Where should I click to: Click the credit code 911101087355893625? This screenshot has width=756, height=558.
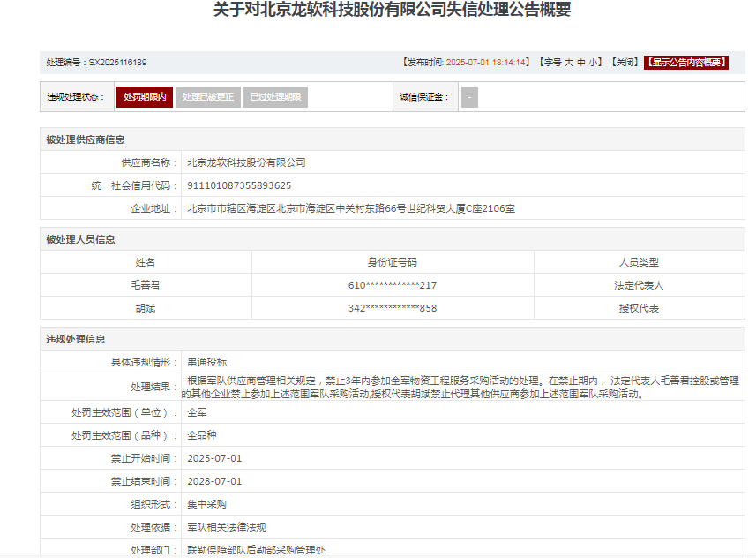(x=239, y=185)
